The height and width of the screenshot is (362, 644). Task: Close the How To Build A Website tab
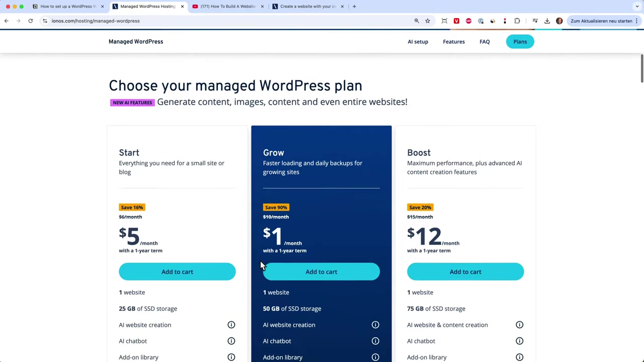[262, 7]
